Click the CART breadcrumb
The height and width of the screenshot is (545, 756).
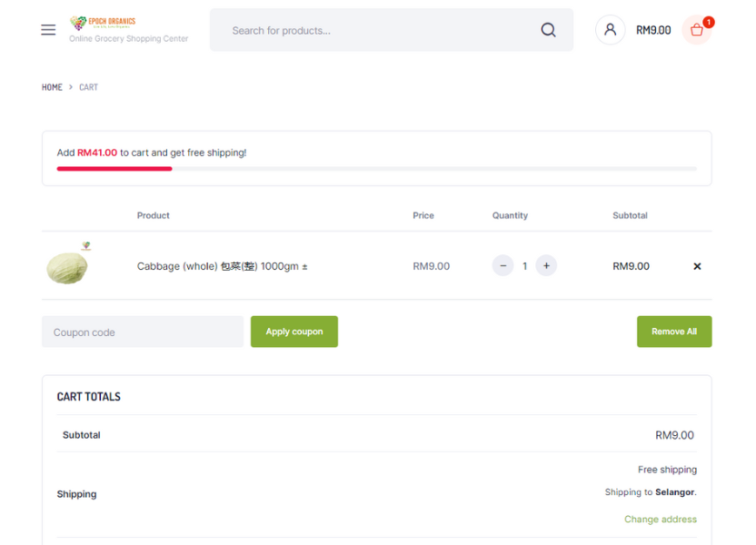click(89, 87)
